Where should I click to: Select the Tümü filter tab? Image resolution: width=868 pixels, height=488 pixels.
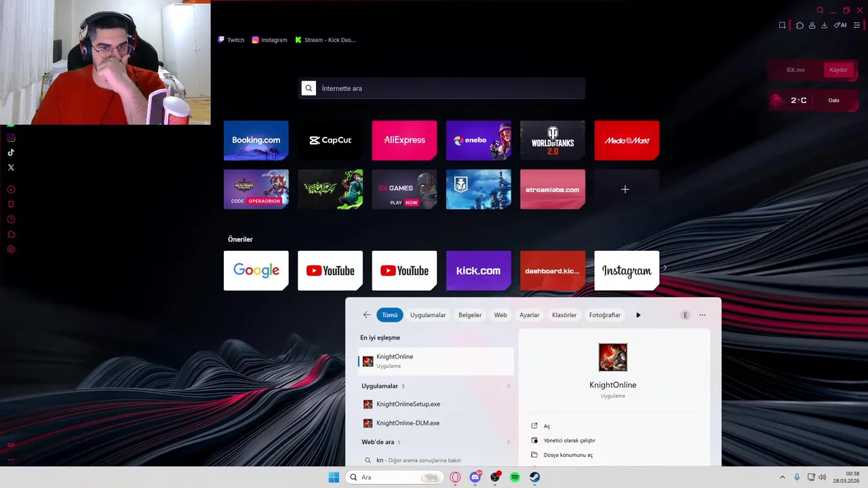(390, 315)
